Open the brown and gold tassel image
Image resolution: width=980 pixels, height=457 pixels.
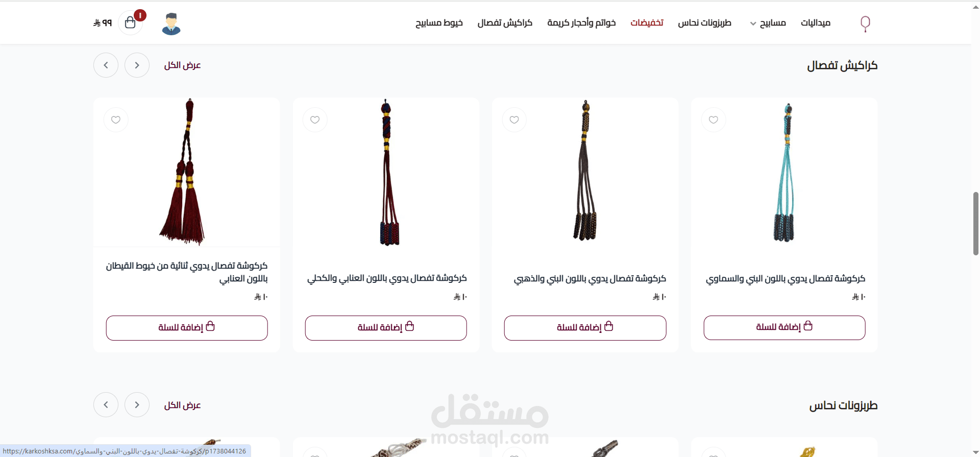click(585, 171)
